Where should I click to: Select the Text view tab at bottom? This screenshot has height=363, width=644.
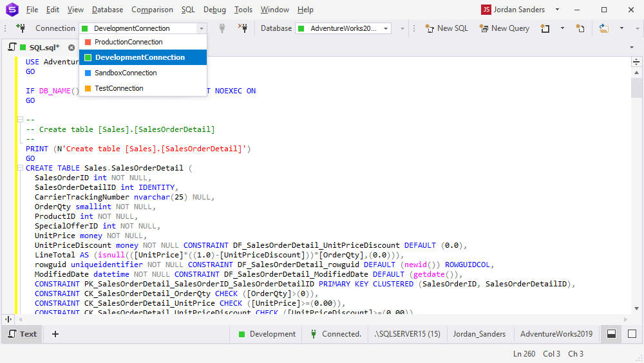point(23,334)
